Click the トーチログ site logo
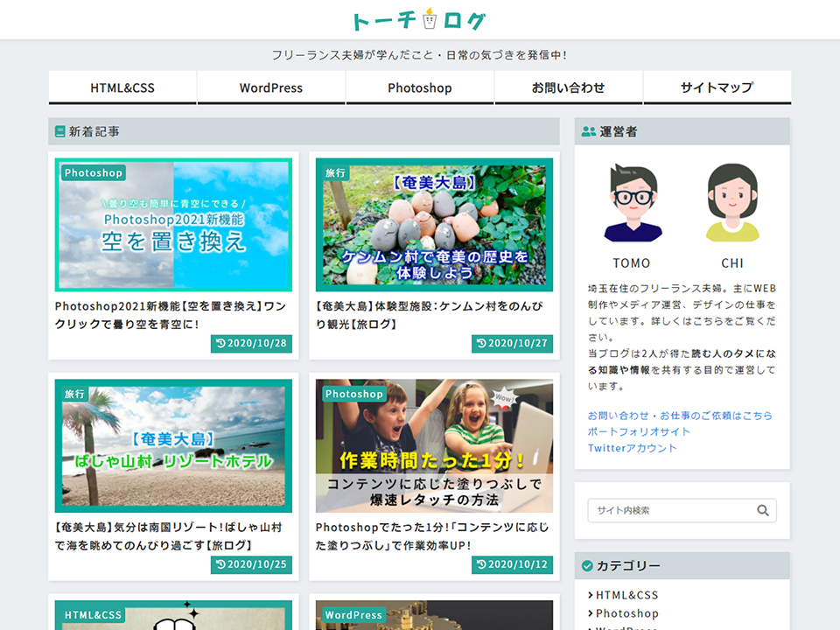Screen dimensions: 840x630 click(x=419, y=20)
